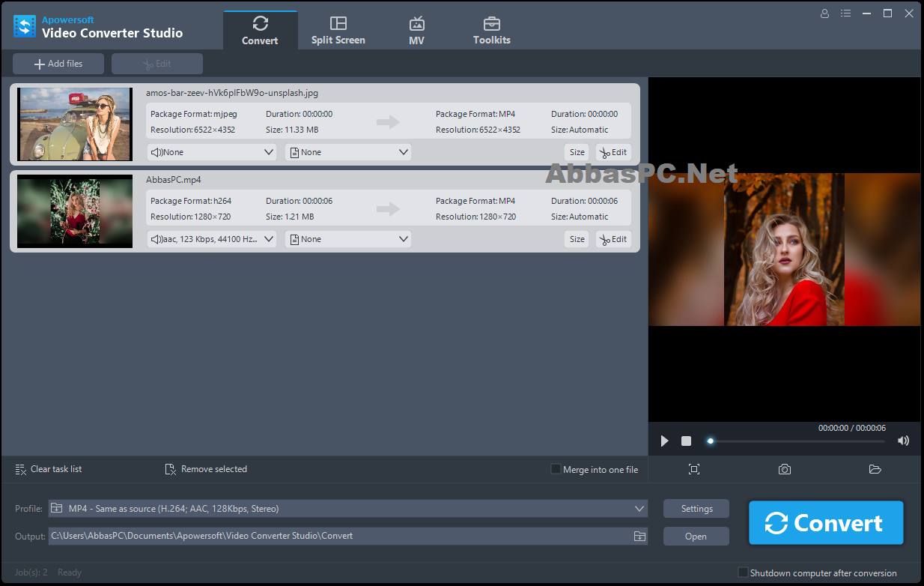The image size is (924, 586).
Task: Open the snapshot folder icon
Action: pos(875,469)
